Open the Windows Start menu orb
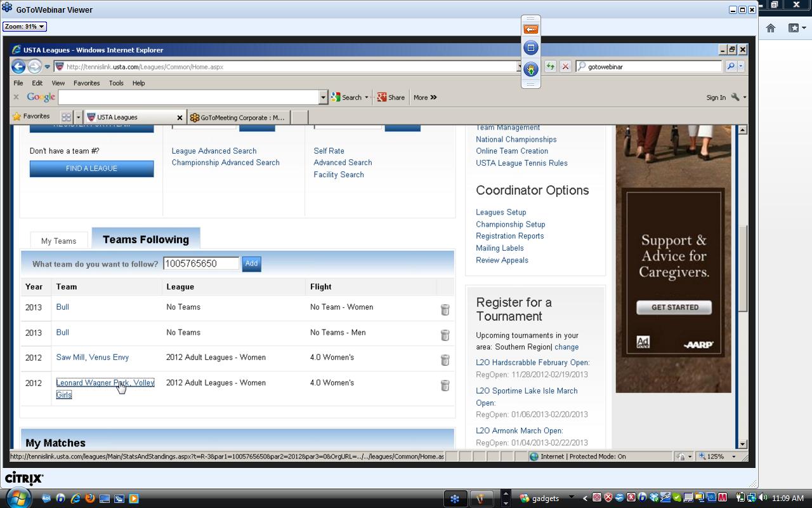Screen dimensions: 812x508 click(18, 498)
